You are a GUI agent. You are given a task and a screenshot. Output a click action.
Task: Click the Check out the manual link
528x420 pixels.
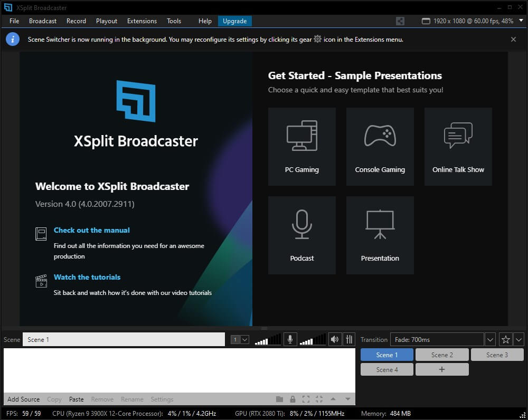click(x=92, y=230)
